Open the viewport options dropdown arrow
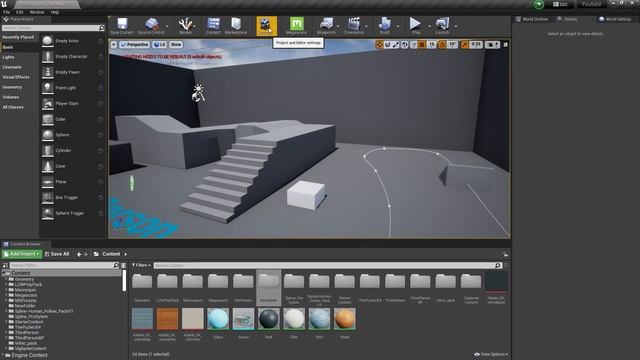This screenshot has height=360, width=640. click(113, 44)
